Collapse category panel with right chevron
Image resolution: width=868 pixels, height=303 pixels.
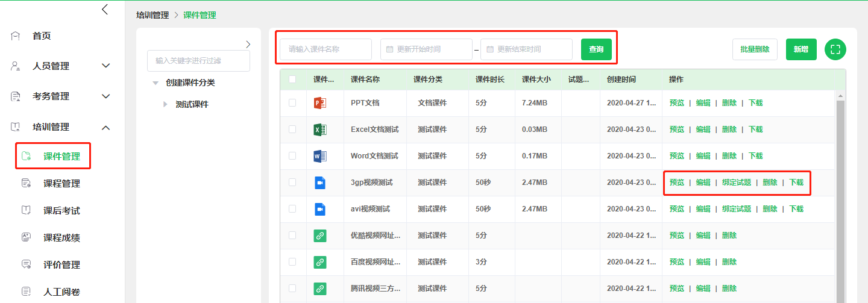248,44
